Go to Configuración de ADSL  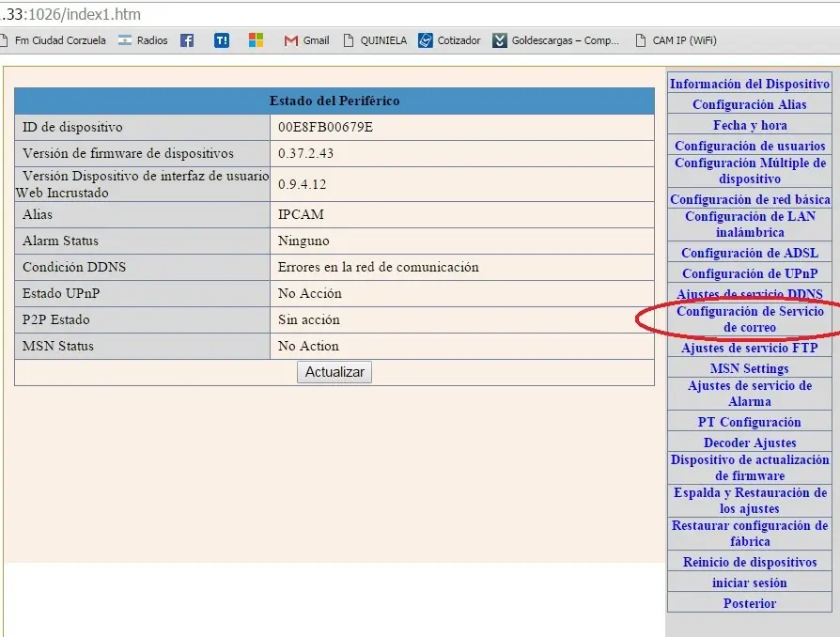point(750,253)
